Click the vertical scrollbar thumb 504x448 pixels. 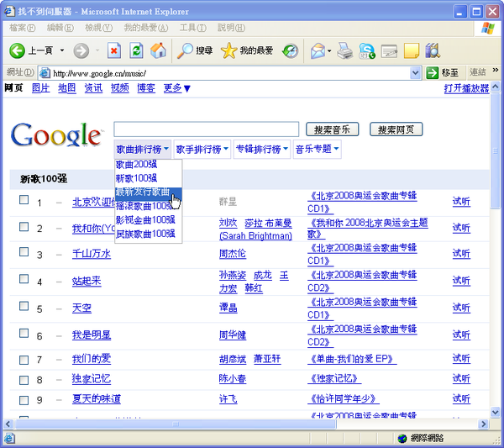[x=496, y=150]
